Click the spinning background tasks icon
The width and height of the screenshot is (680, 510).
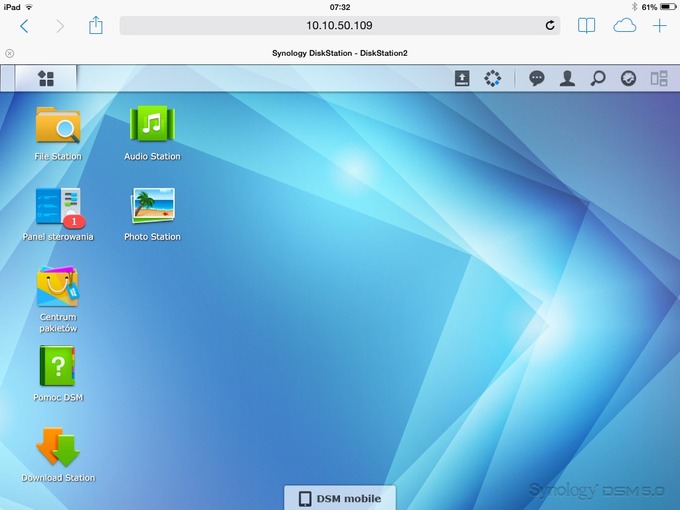[x=492, y=78]
